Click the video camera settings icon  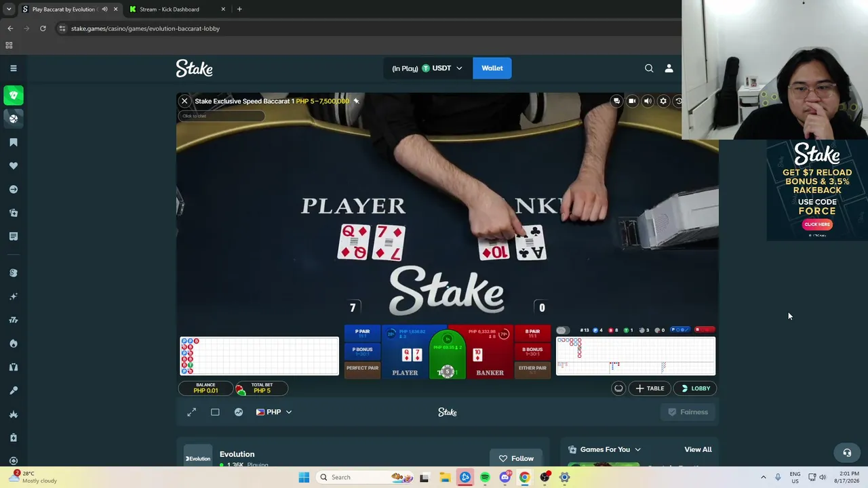[x=632, y=101]
